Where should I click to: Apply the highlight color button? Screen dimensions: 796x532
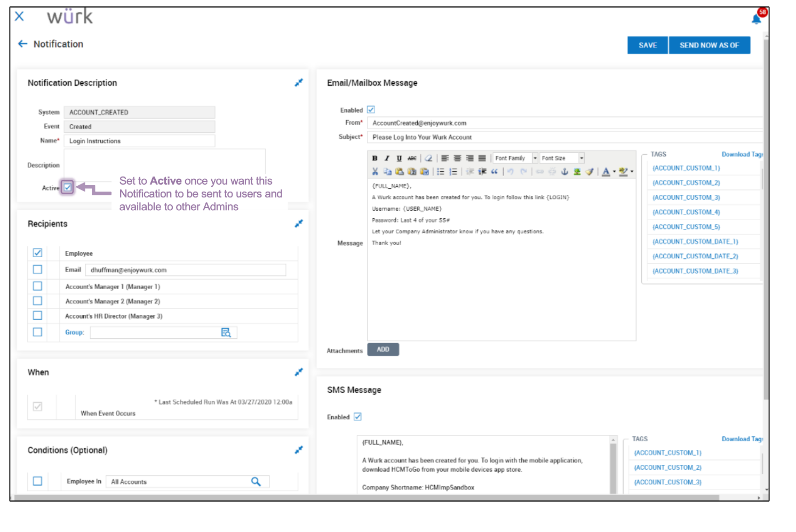623,172
